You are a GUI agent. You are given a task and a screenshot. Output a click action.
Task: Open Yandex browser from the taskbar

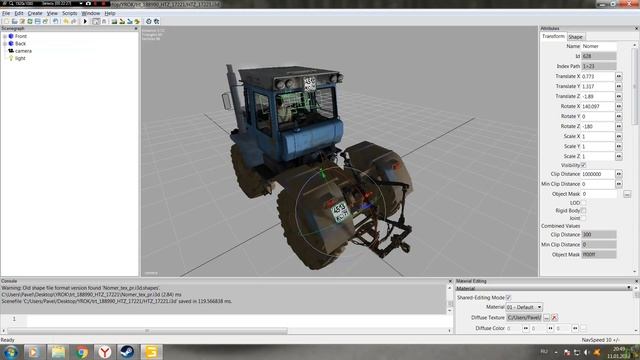104,352
